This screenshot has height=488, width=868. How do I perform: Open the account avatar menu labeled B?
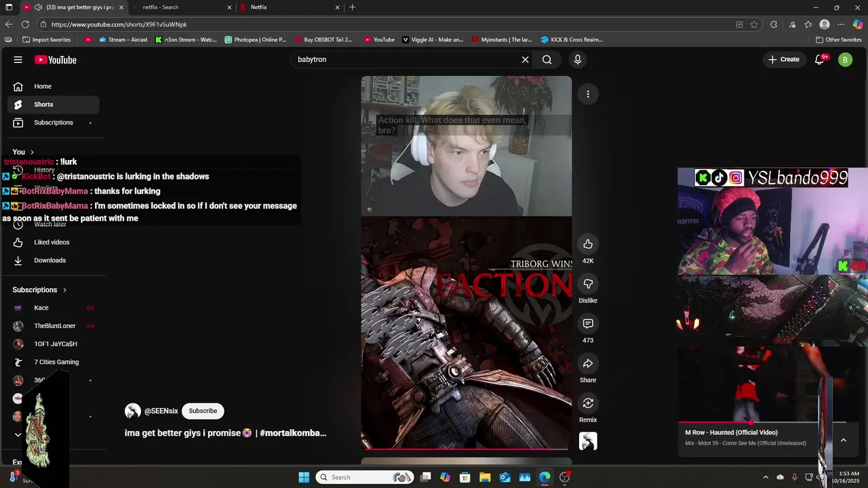845,60
